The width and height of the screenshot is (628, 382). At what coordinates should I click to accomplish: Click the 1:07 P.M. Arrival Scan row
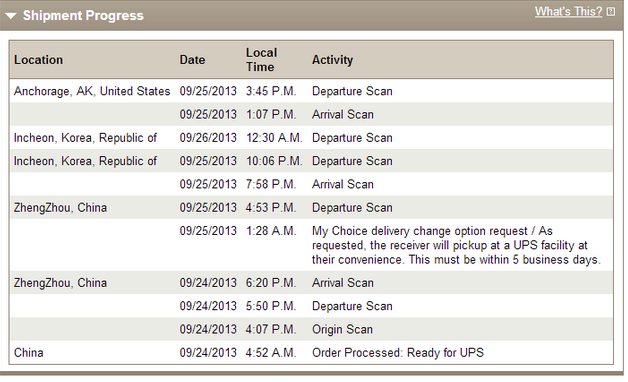point(311,115)
